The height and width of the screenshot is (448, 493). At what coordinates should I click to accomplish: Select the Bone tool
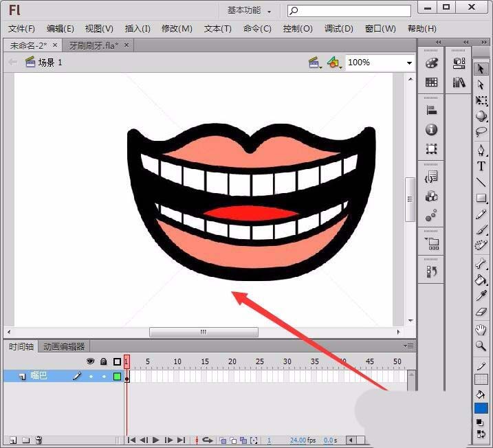pyautogui.click(x=481, y=263)
